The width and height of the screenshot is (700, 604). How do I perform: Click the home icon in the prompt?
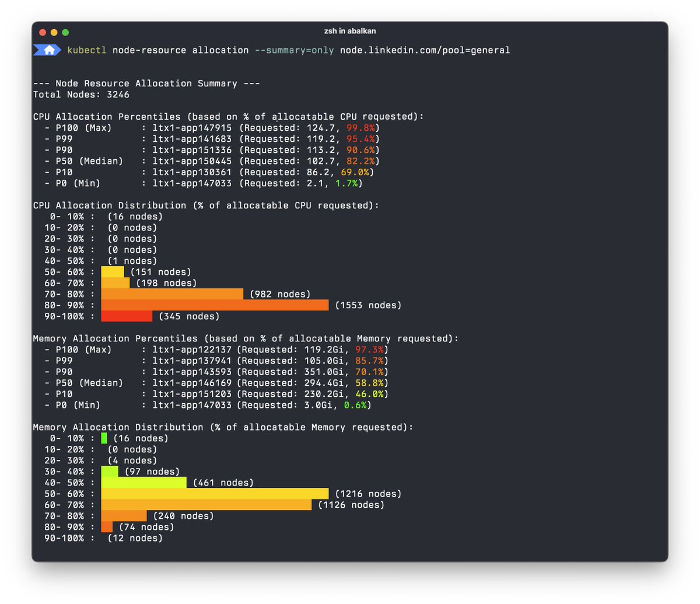tap(50, 50)
